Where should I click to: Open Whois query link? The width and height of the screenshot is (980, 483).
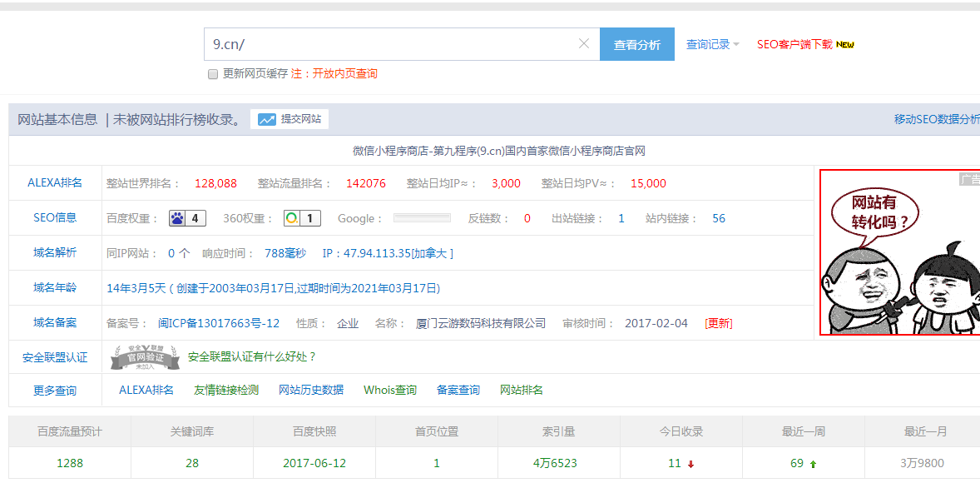(389, 390)
